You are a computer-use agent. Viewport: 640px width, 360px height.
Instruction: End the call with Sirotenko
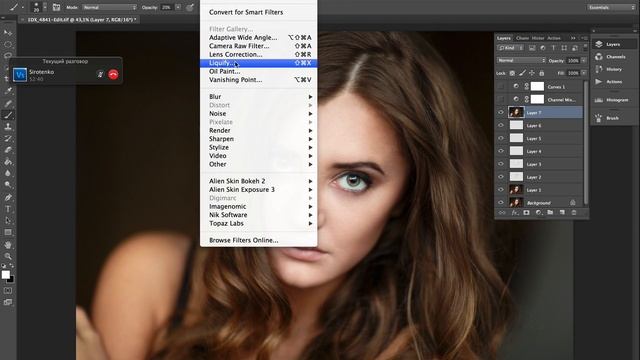[113, 74]
